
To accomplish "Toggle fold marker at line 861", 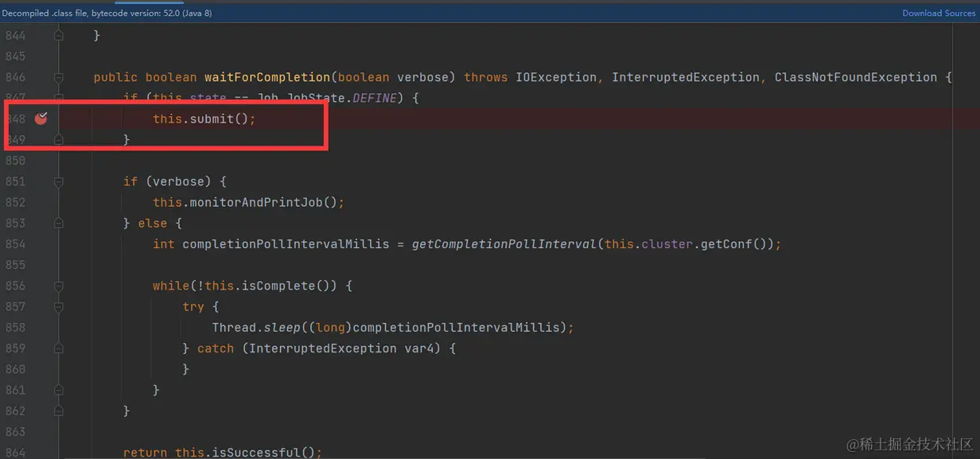I will click(59, 390).
